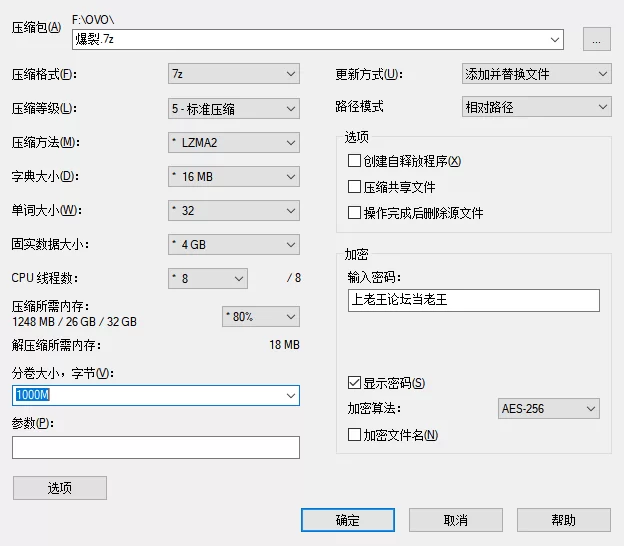Image resolution: width=624 pixels, height=546 pixels.
Task: Open the 压缩格式 7z dropdown
Action: (234, 74)
